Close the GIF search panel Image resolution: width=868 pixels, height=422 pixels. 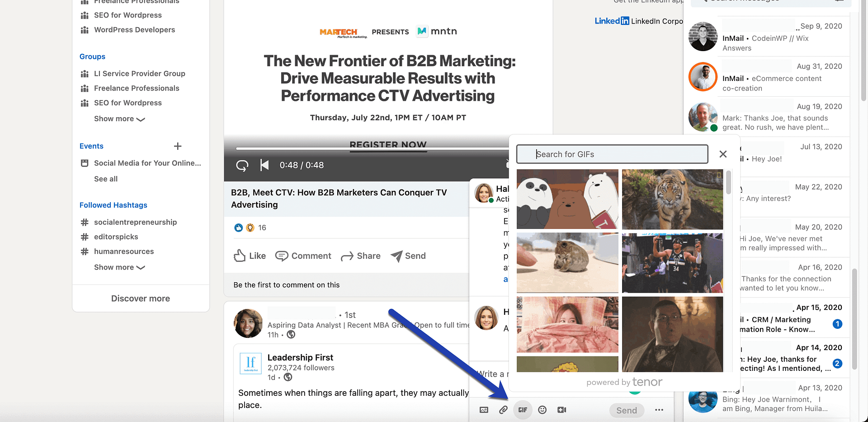723,154
